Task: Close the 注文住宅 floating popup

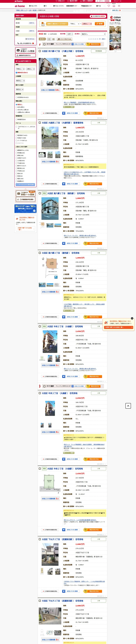Action: (132, 318)
